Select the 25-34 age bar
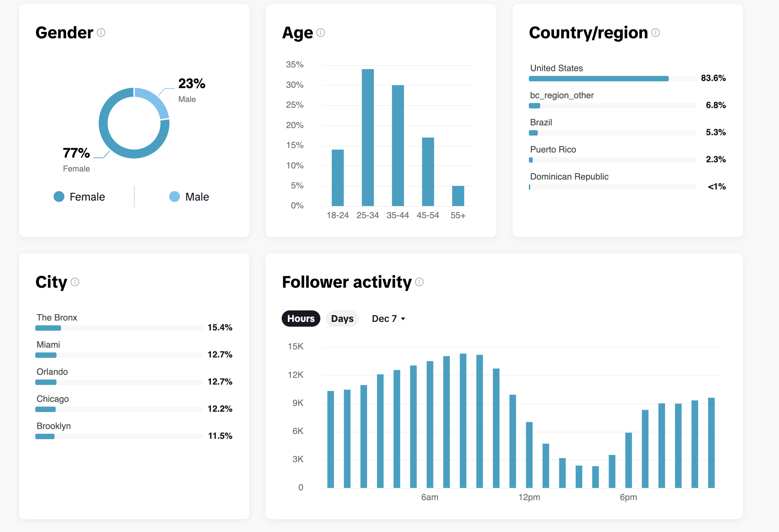 368,138
